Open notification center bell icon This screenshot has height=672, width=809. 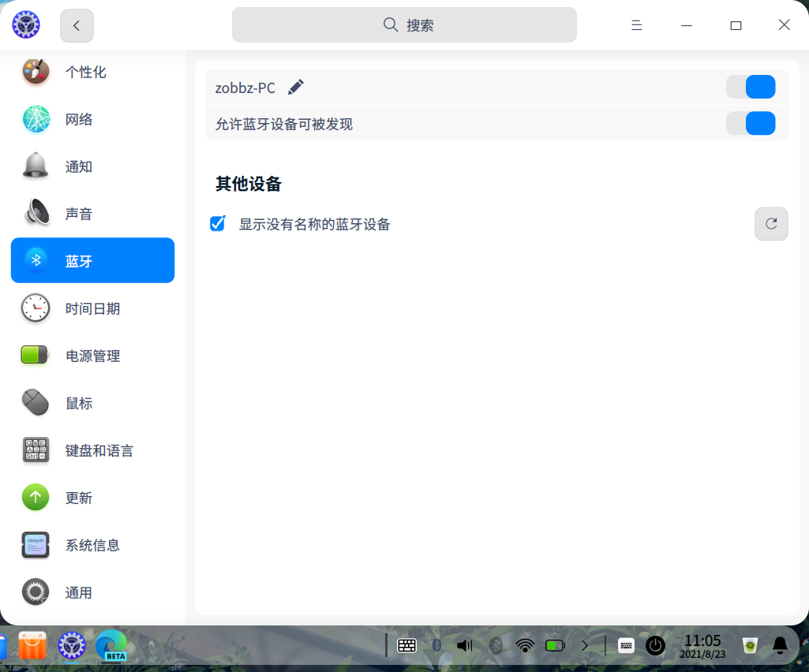[780, 645]
